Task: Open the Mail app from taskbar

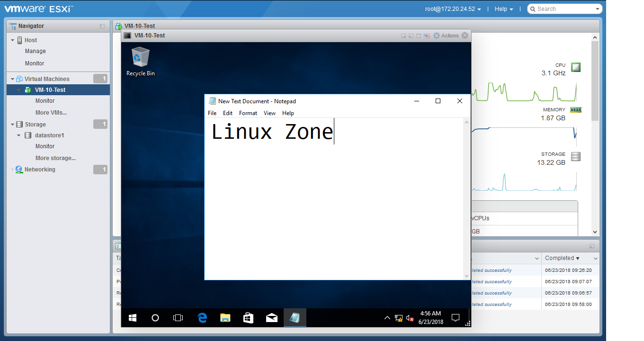Action: coord(271,318)
